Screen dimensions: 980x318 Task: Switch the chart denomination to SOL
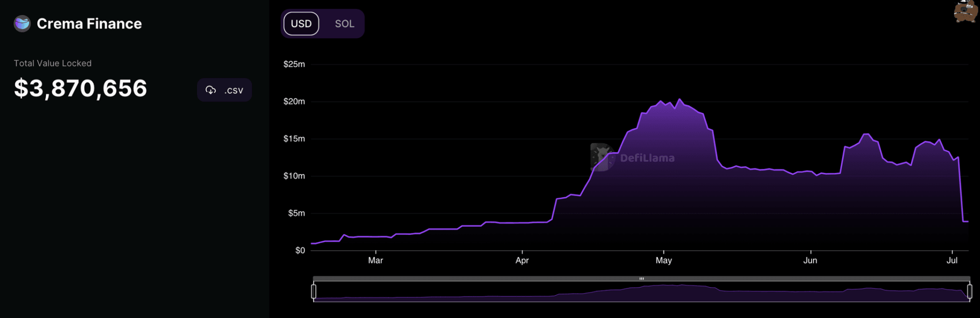pyautogui.click(x=344, y=24)
